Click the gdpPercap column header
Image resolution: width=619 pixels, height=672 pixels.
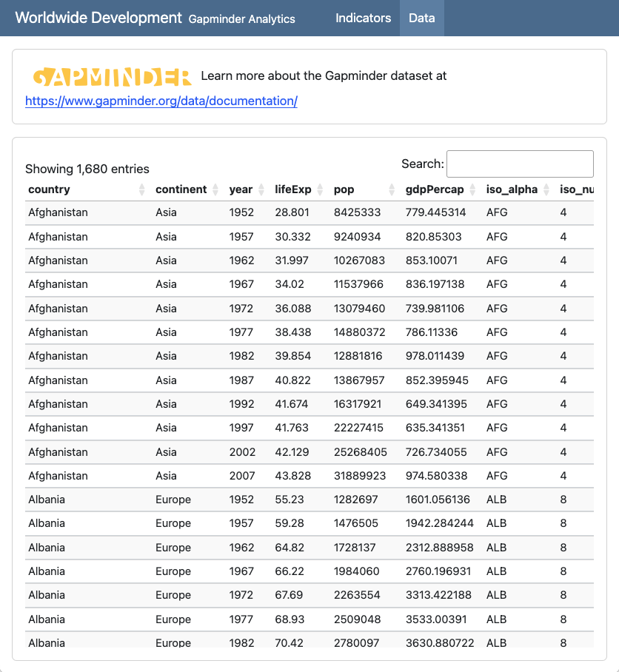pyautogui.click(x=435, y=189)
